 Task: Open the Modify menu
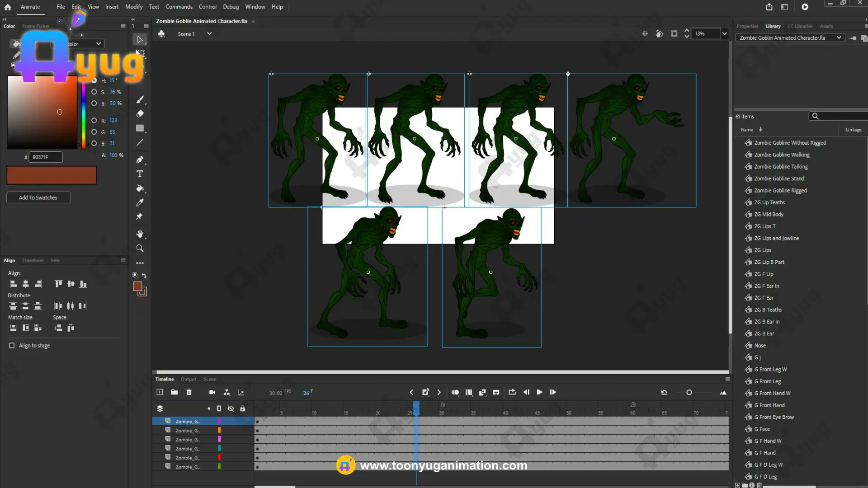(x=133, y=7)
